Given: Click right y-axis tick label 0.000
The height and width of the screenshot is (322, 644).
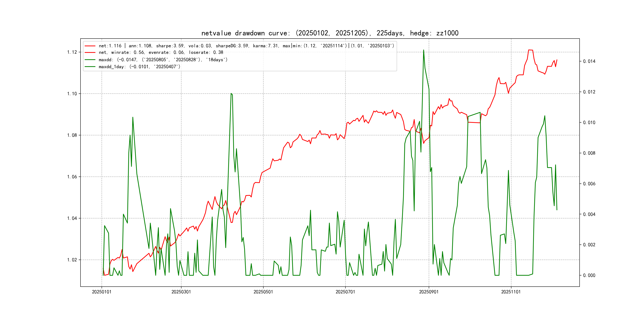Looking at the screenshot, I should click(589, 275).
